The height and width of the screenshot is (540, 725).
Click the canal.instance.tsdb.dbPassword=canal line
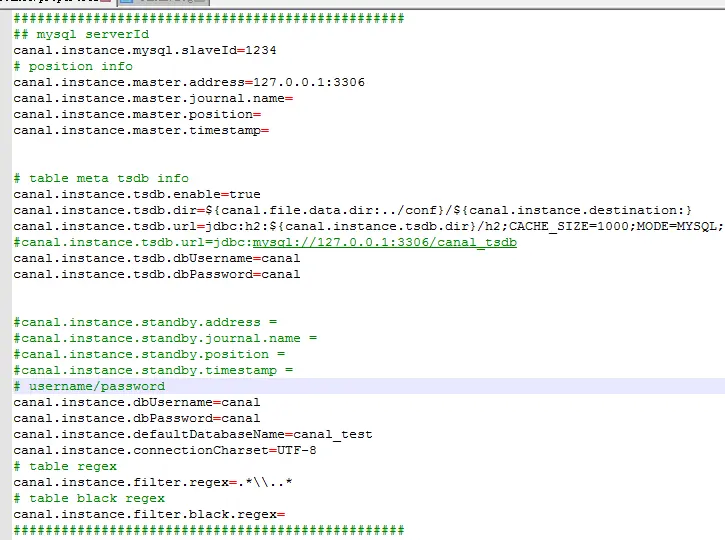(157, 274)
